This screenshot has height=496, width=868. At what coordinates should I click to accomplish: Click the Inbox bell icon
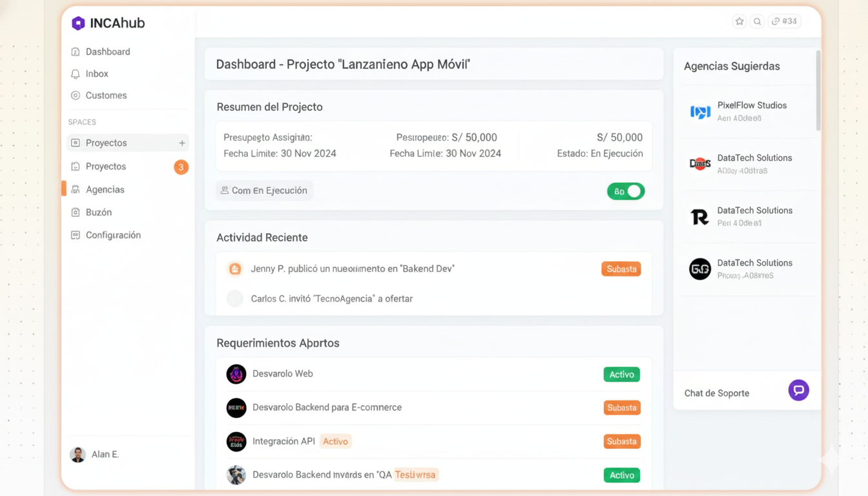(76, 74)
